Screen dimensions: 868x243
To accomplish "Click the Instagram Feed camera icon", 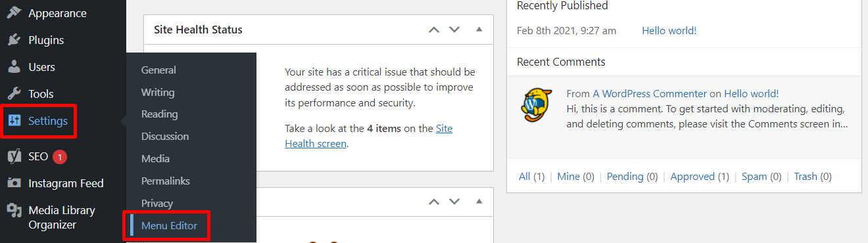I will [x=14, y=183].
